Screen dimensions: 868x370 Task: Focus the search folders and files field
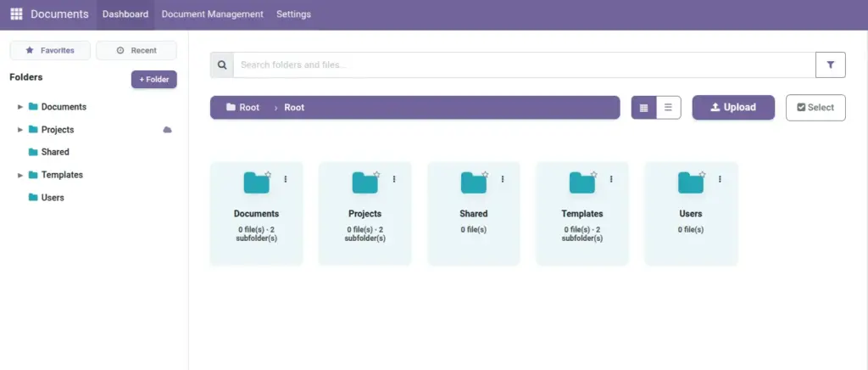tap(524, 64)
